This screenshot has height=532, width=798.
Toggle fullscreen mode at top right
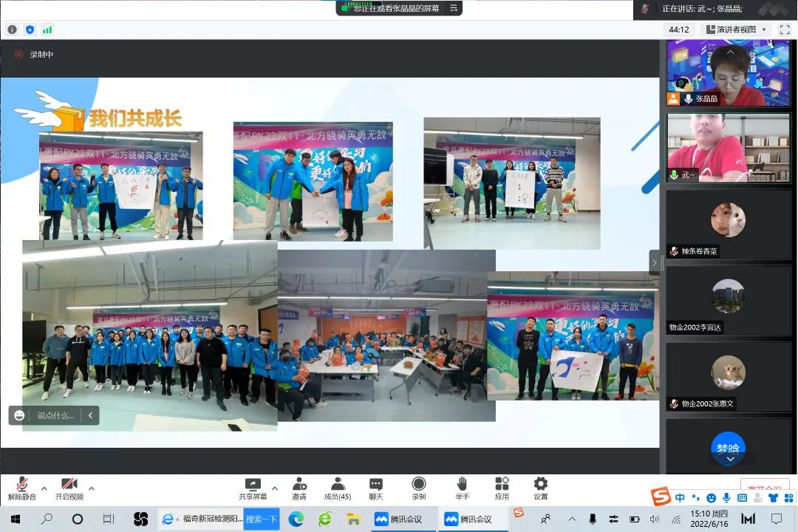(x=785, y=30)
